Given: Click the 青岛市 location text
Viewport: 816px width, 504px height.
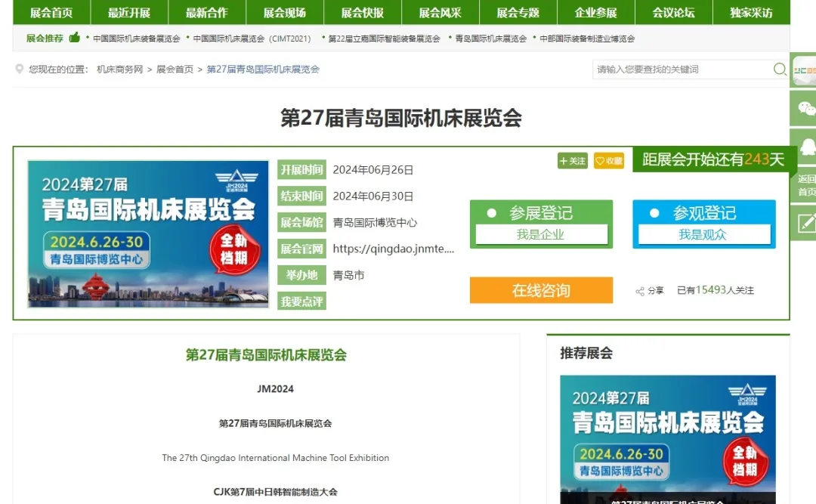Looking at the screenshot, I should [x=348, y=275].
